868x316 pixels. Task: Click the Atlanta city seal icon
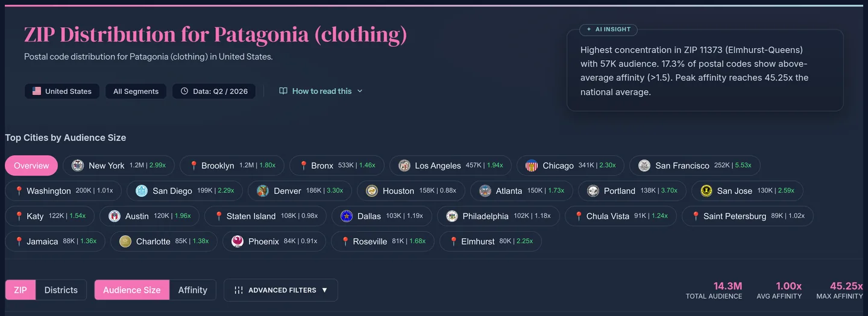(485, 191)
